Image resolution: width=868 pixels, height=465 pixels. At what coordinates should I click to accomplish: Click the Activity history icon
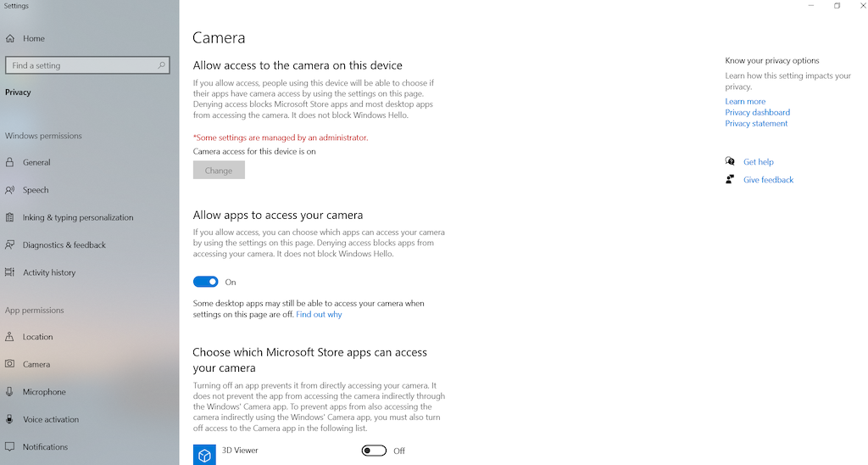(10, 272)
